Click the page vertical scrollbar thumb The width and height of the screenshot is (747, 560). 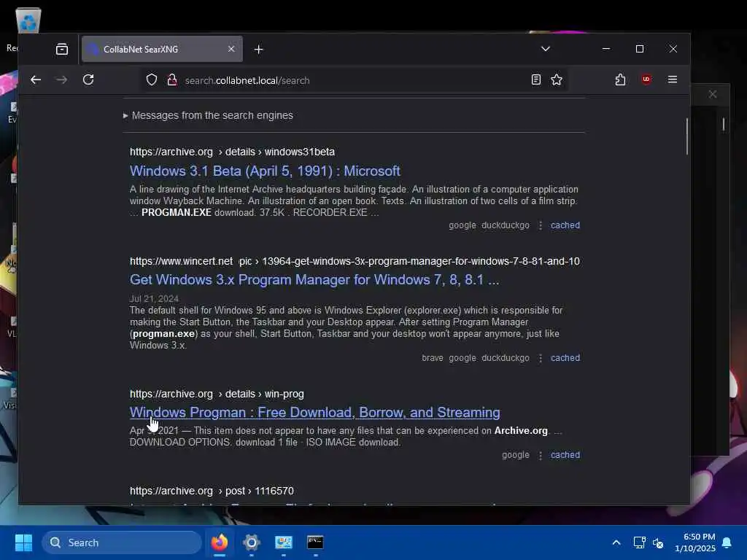click(x=687, y=136)
